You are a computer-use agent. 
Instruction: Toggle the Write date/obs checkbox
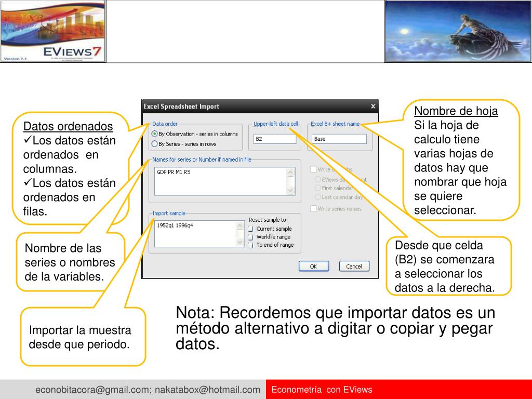tap(313, 169)
